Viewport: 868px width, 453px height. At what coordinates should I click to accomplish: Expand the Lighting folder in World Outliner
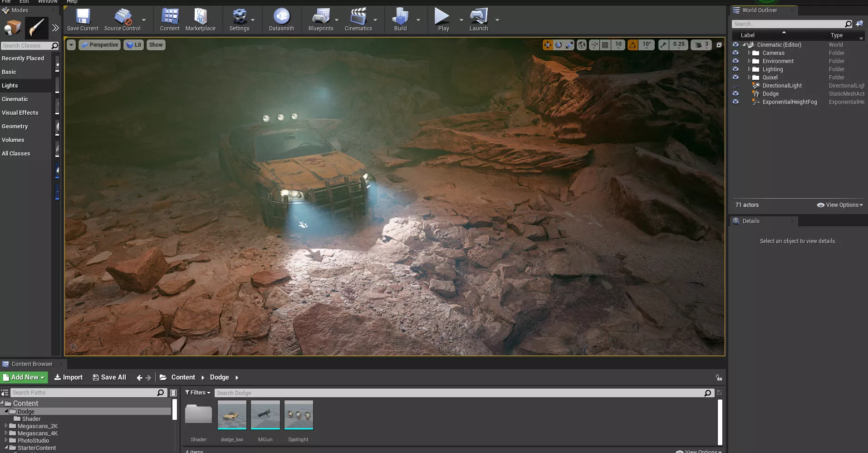point(749,69)
